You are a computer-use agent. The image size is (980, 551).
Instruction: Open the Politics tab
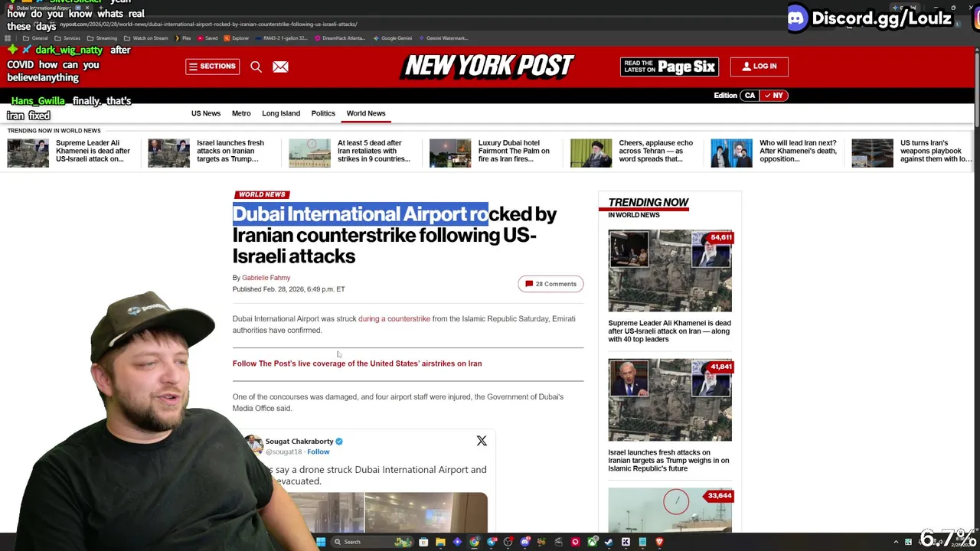tap(323, 113)
